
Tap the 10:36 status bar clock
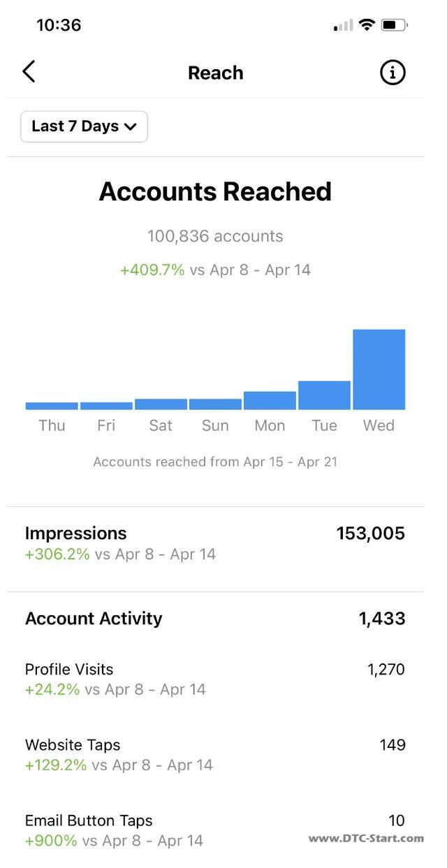coord(59,25)
